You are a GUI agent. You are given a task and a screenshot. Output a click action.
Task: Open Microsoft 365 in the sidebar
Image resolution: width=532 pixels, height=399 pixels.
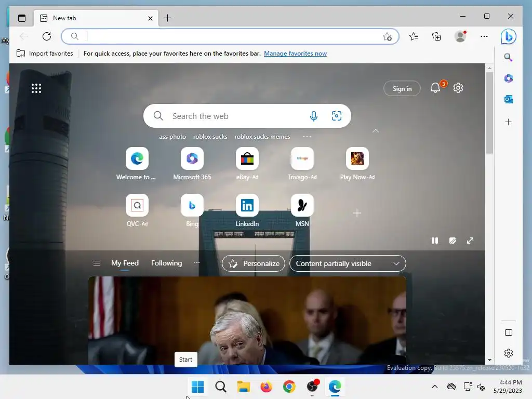pyautogui.click(x=508, y=78)
